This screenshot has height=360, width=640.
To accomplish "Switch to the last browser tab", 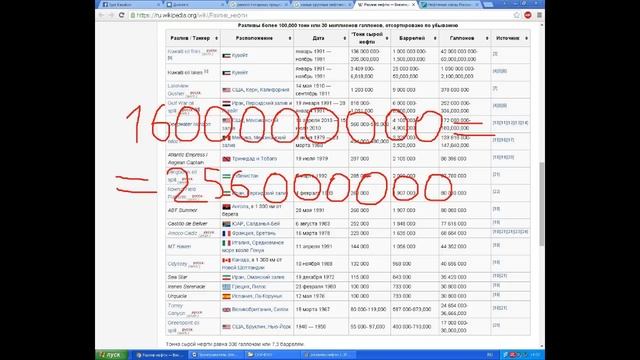I will coord(450,4).
